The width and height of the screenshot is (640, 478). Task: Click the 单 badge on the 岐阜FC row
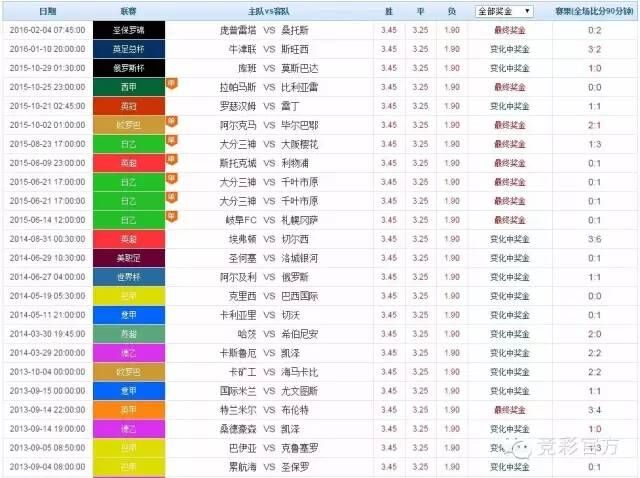point(171,215)
